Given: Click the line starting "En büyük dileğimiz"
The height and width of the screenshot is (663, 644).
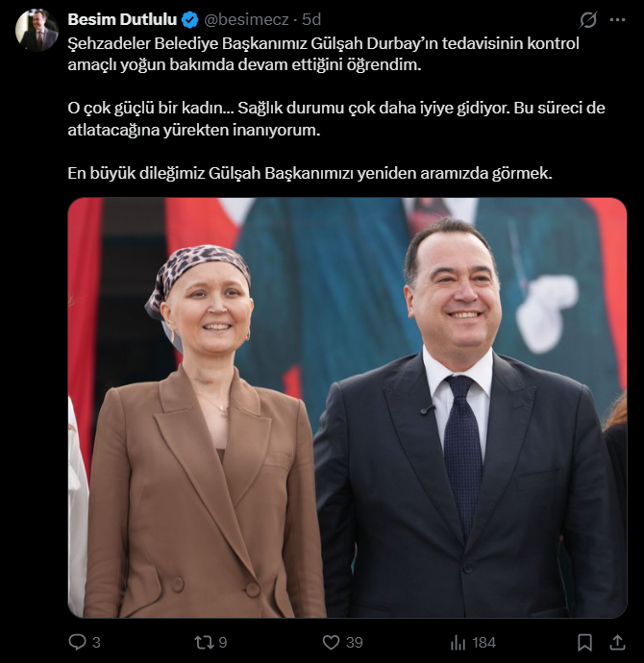Looking at the screenshot, I should click(310, 173).
